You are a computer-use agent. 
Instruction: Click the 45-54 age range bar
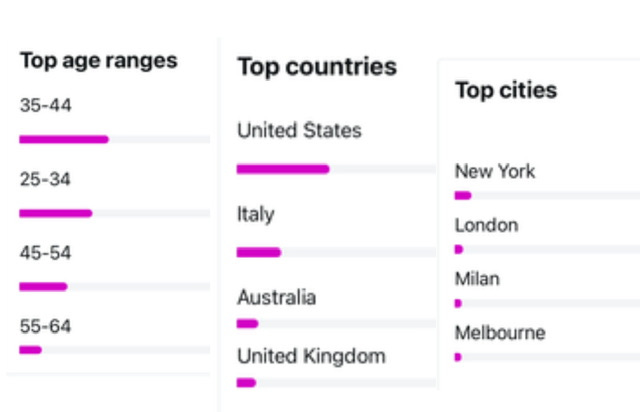coord(115,287)
